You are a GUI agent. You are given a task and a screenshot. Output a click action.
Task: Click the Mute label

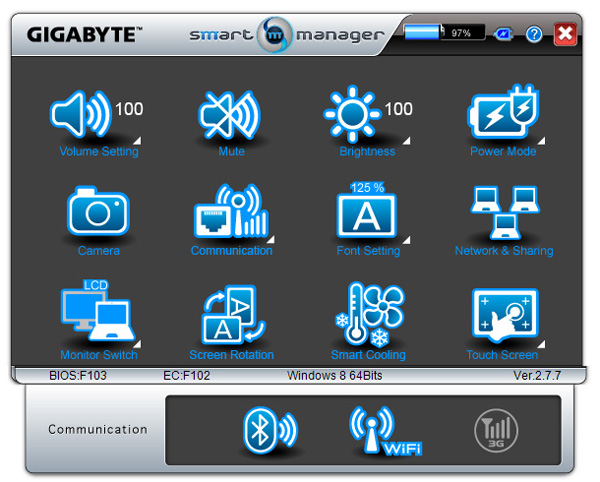pos(232,151)
